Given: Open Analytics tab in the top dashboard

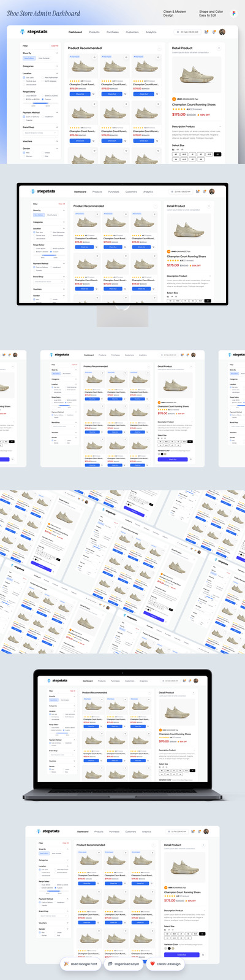Looking at the screenshot, I should [x=151, y=32].
